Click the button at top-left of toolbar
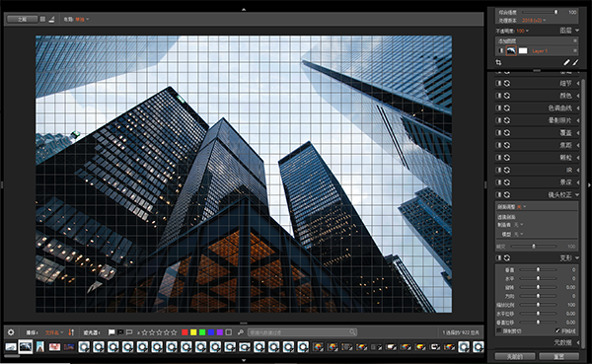The width and height of the screenshot is (592, 364). click(x=23, y=20)
